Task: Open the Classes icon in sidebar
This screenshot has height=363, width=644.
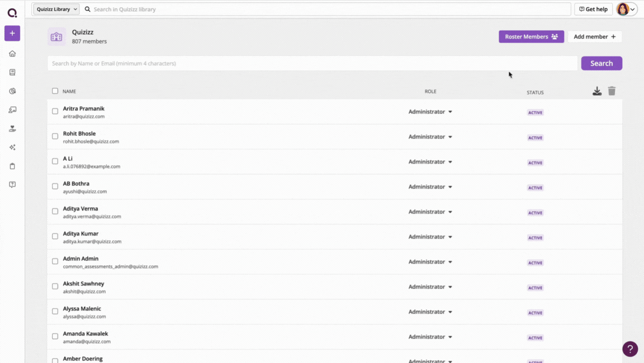Action: click(x=12, y=110)
